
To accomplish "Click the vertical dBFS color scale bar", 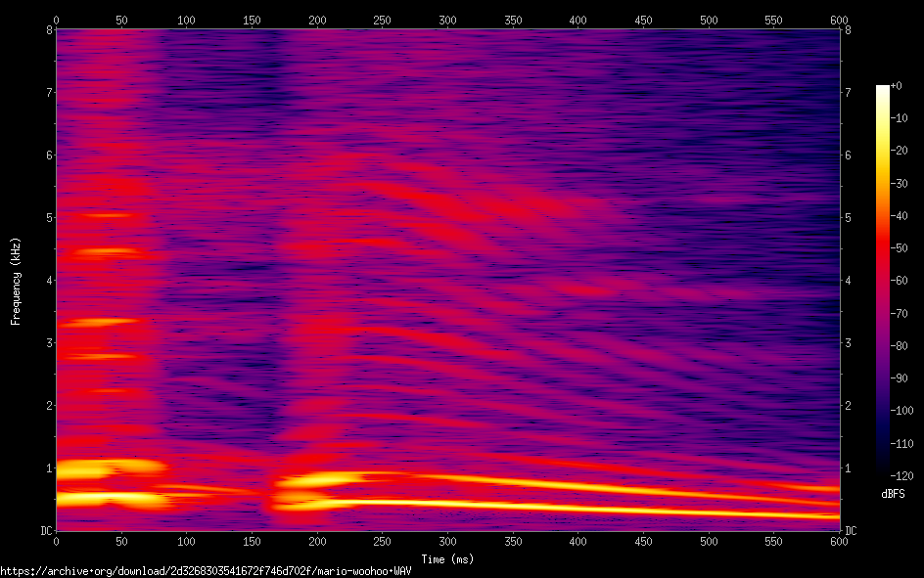I will (x=883, y=280).
